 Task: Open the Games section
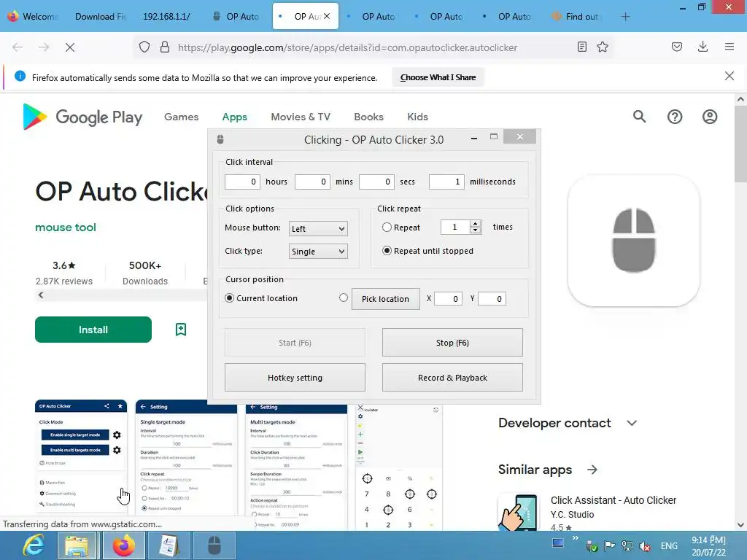pyautogui.click(x=181, y=117)
